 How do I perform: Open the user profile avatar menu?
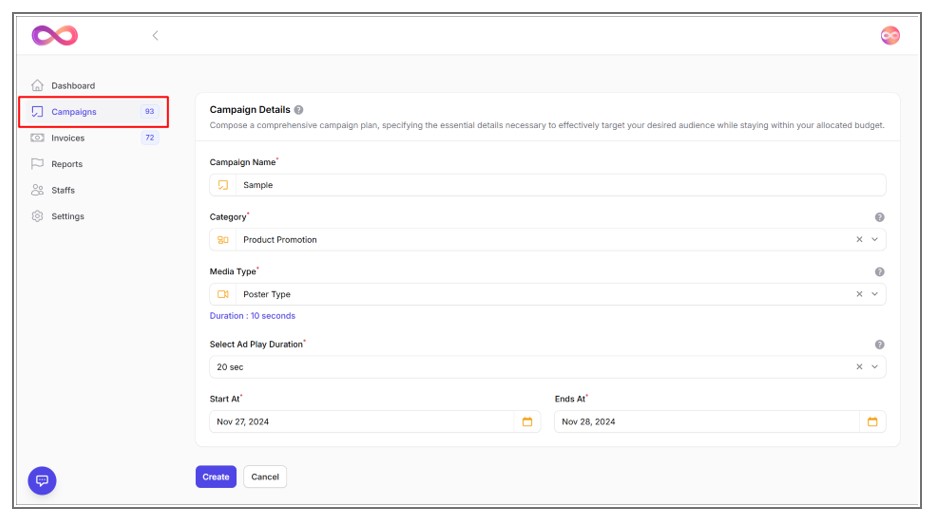889,36
